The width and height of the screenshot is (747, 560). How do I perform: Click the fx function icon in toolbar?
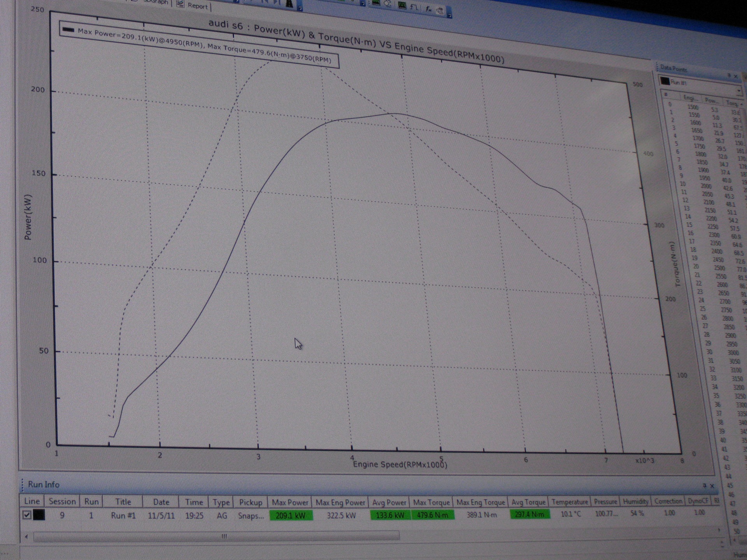click(428, 9)
